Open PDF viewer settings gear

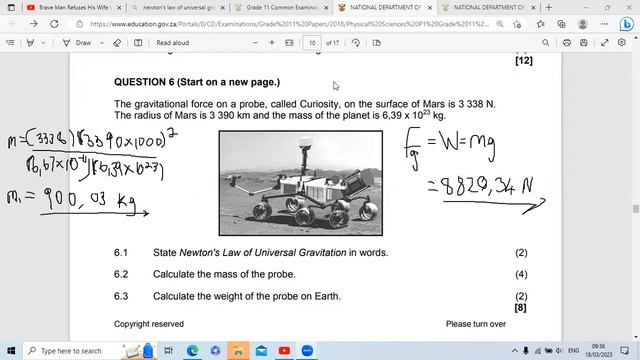[x=622, y=42]
